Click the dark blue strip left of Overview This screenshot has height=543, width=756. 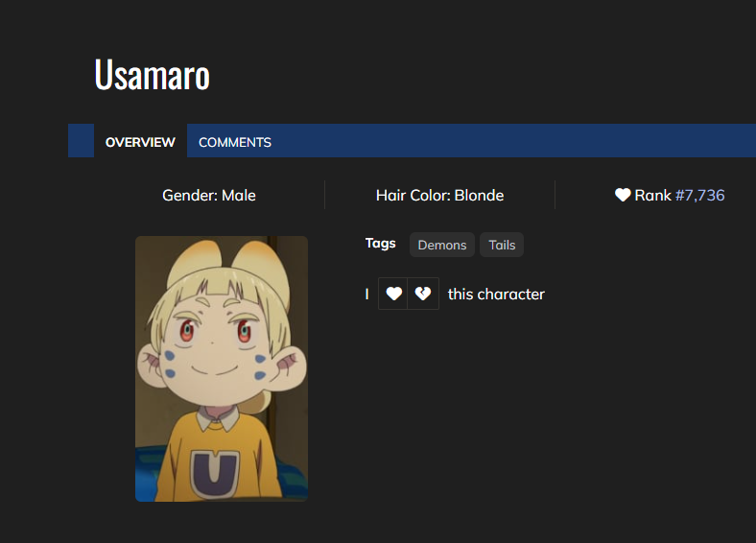point(81,141)
